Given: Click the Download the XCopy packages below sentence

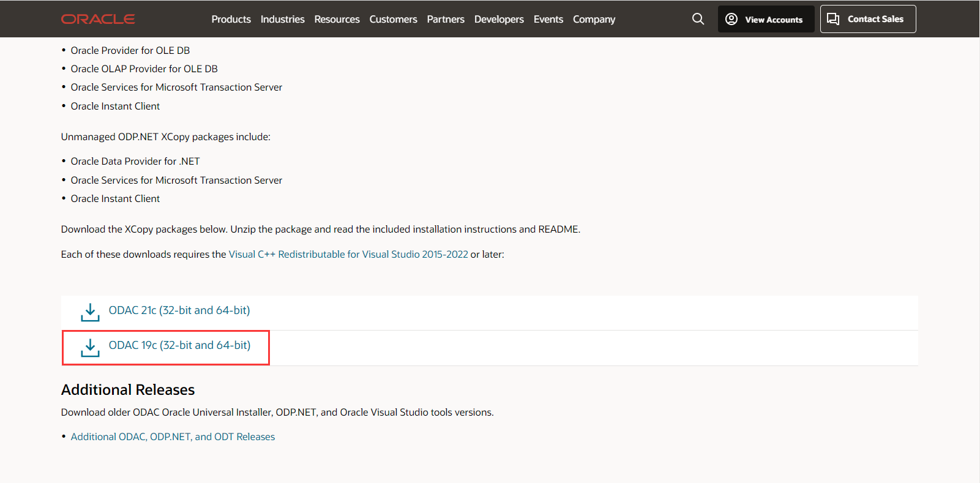Looking at the screenshot, I should [x=321, y=229].
